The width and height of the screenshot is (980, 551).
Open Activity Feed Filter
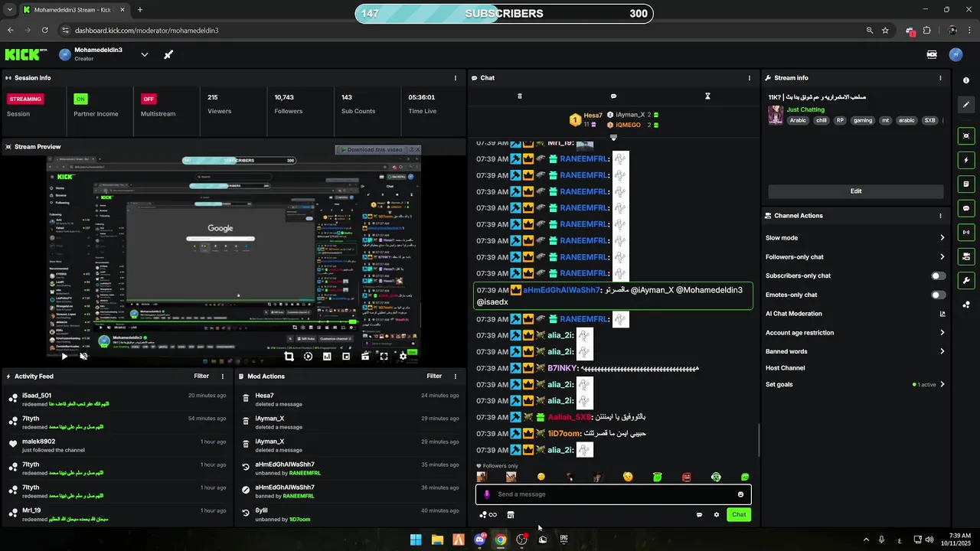click(x=201, y=377)
